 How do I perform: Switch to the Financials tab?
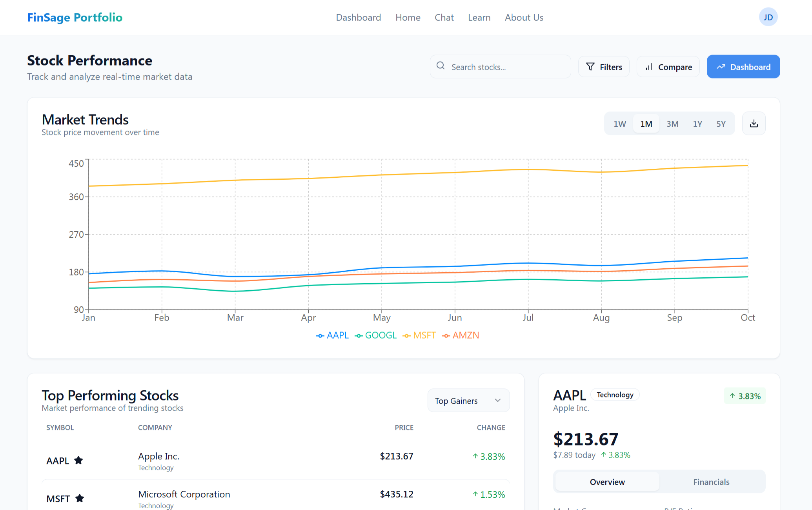tap(711, 482)
